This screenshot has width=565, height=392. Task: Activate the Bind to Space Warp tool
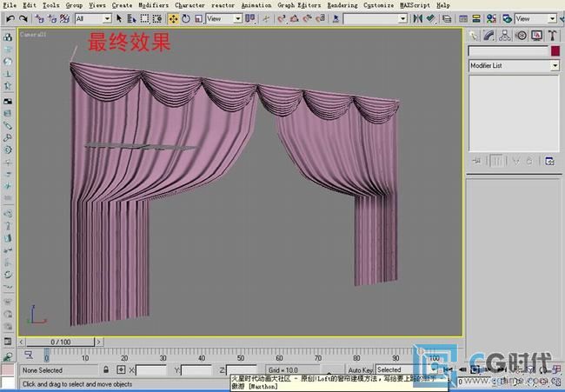(x=64, y=18)
